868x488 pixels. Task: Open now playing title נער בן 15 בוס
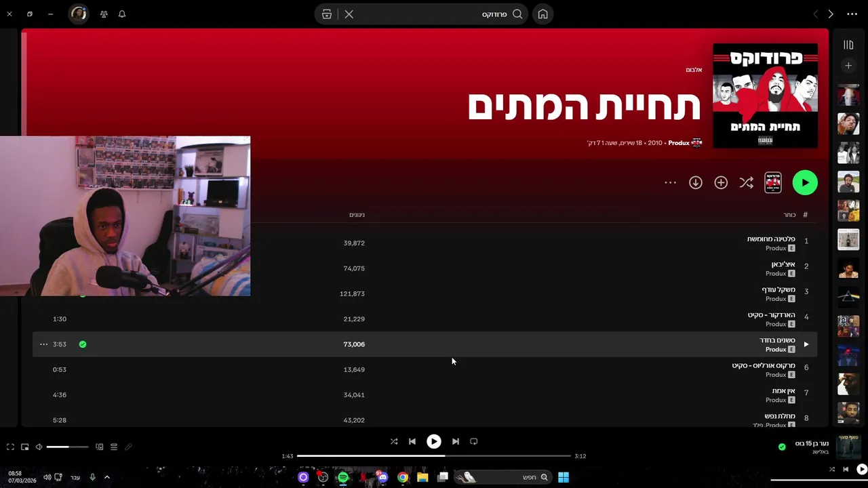[x=812, y=443]
